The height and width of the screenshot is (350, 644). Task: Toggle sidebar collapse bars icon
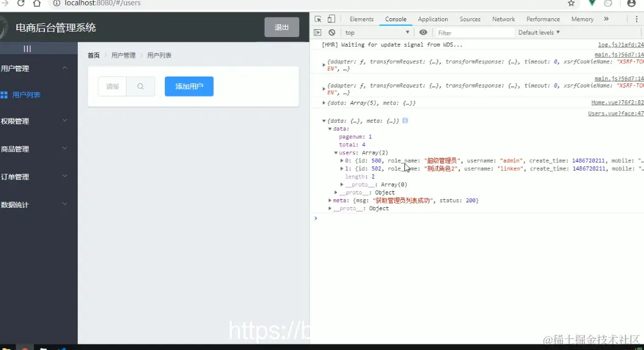[27, 49]
